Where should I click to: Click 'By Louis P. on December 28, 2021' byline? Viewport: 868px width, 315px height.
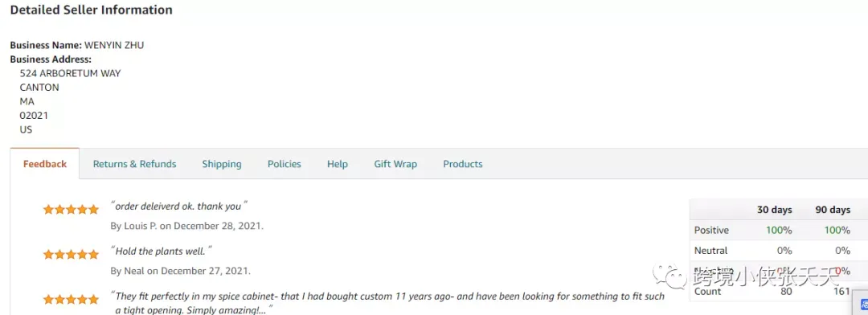coord(186,226)
